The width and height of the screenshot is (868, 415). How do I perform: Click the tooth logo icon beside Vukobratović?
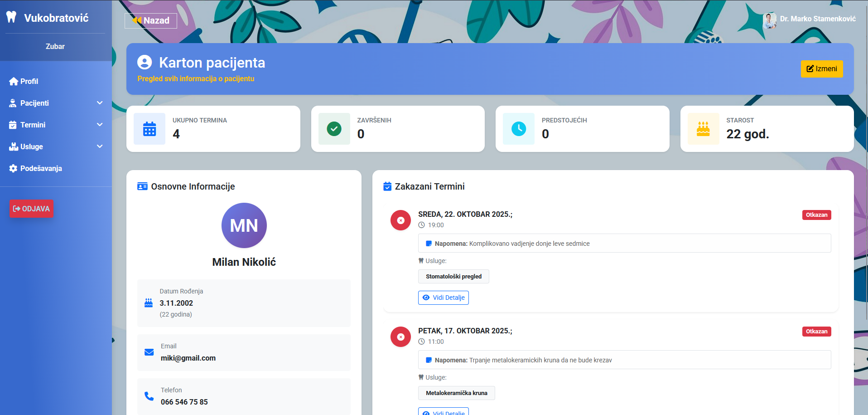click(11, 17)
